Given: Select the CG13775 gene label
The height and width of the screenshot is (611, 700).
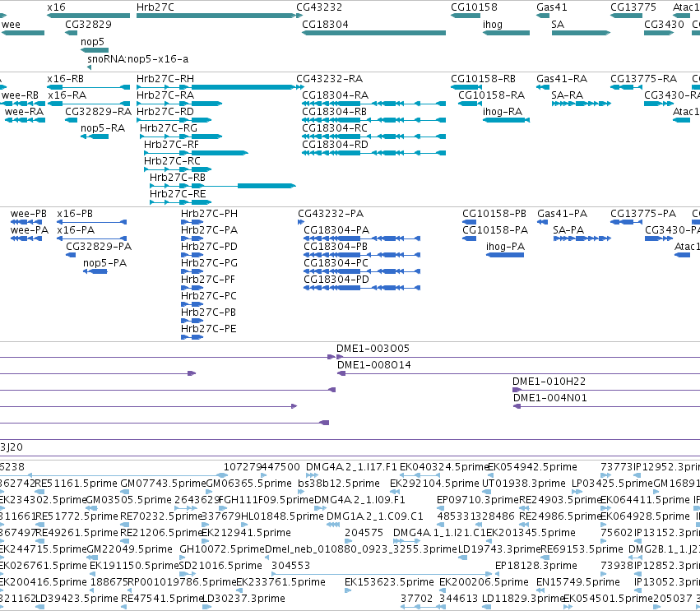Looking at the screenshot, I should 633,7.
